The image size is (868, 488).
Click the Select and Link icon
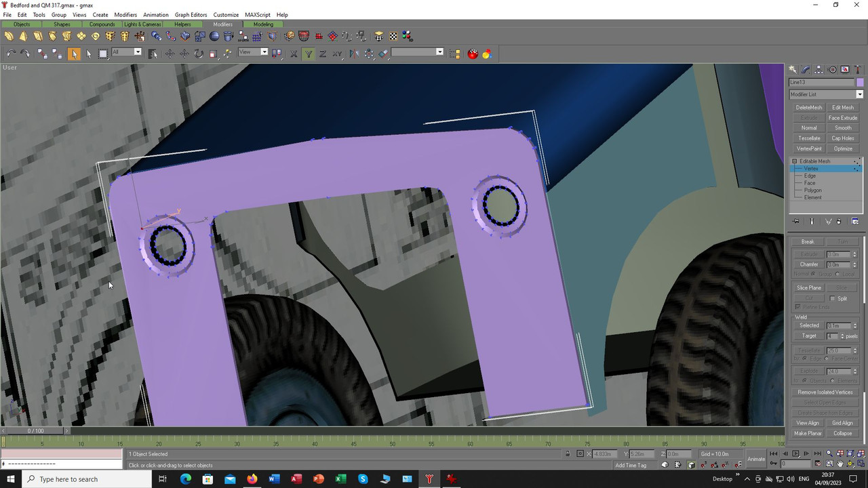coord(41,54)
